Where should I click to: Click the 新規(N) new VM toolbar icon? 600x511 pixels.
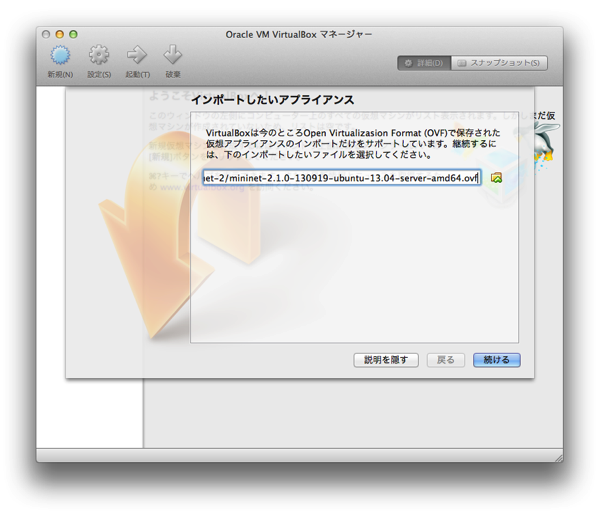(x=60, y=56)
